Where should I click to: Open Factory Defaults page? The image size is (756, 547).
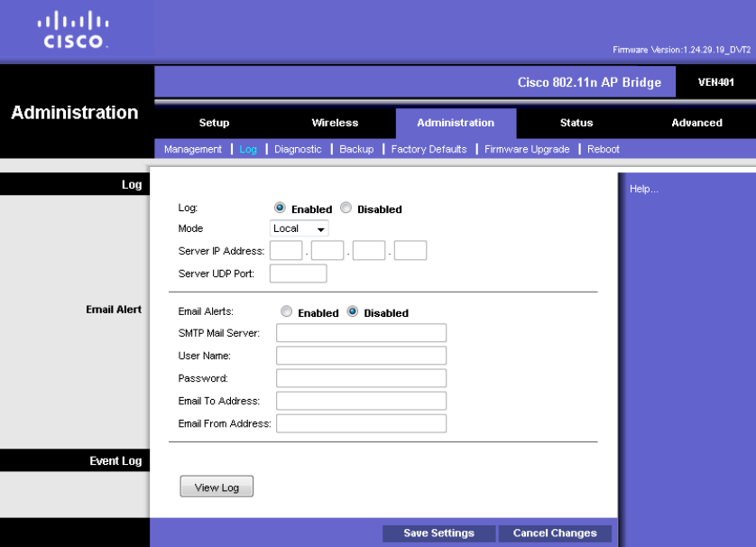click(x=429, y=149)
